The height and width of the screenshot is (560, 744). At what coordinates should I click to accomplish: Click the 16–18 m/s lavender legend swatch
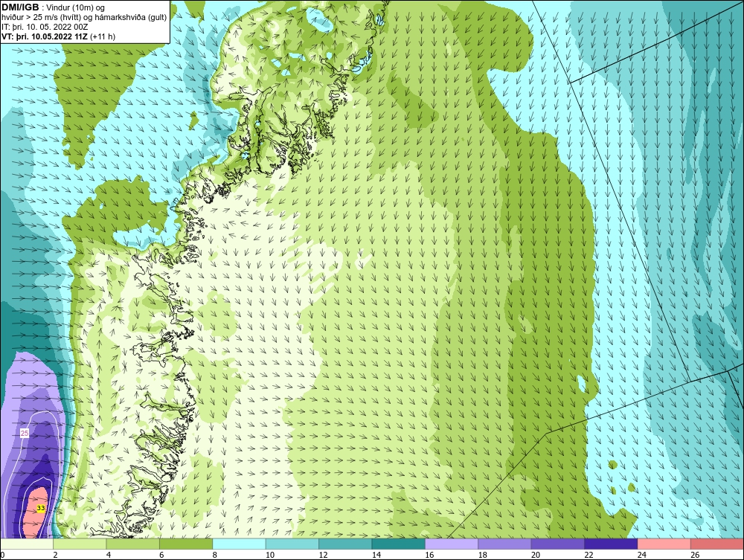tap(452, 544)
